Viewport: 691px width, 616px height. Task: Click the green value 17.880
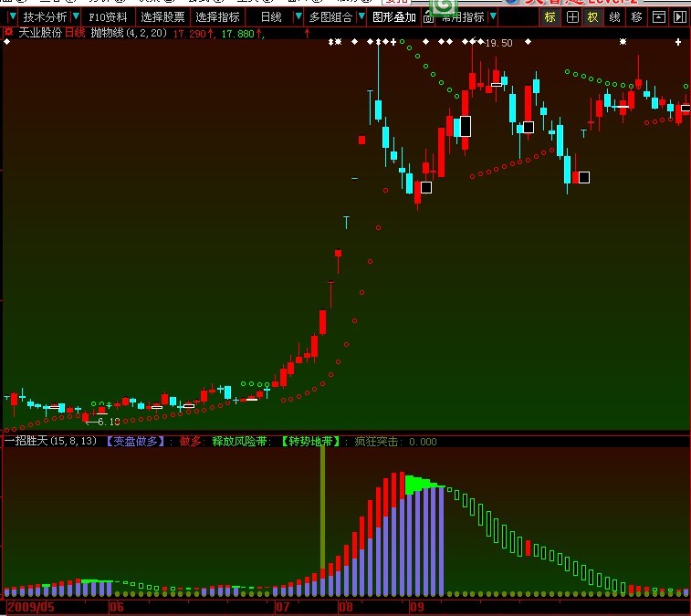tap(238, 34)
